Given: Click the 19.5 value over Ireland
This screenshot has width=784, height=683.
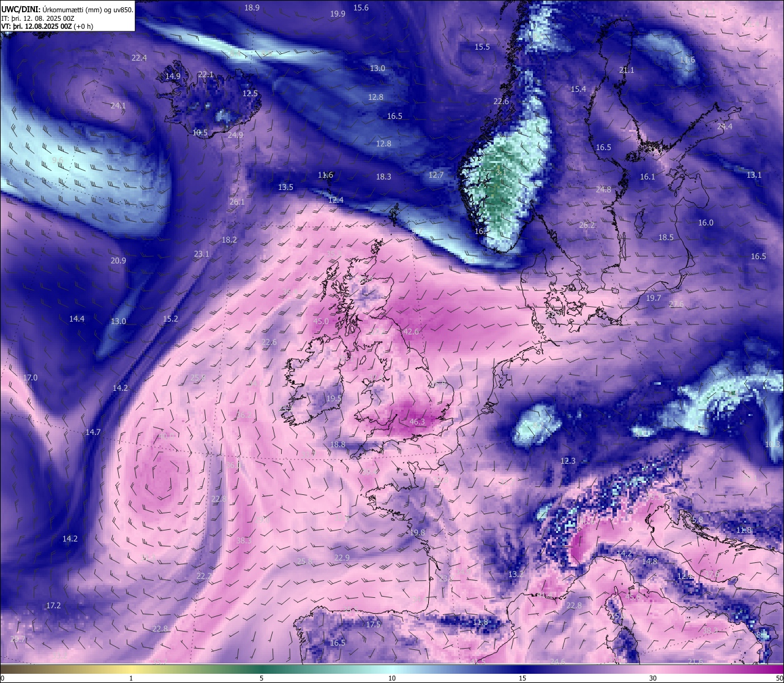Looking at the screenshot, I should [334, 398].
